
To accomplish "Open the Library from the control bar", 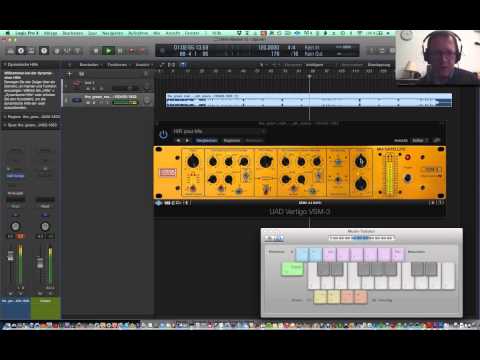I will pyautogui.click(x=11, y=51).
